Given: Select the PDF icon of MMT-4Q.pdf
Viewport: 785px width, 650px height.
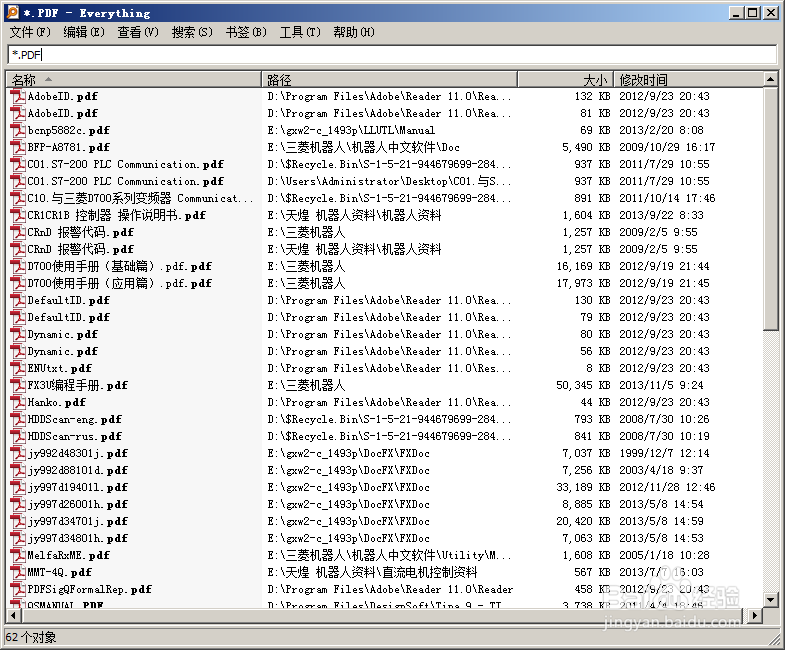Looking at the screenshot, I should 18,573.
